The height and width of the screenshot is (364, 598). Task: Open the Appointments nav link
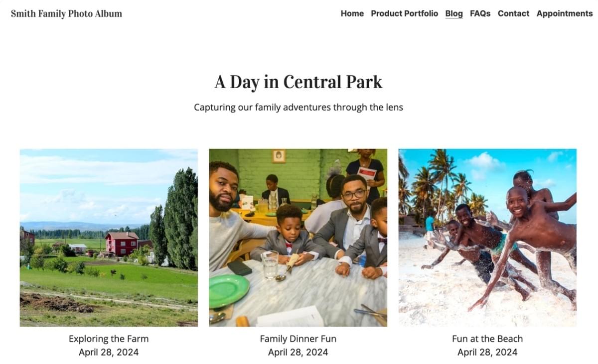click(x=564, y=13)
